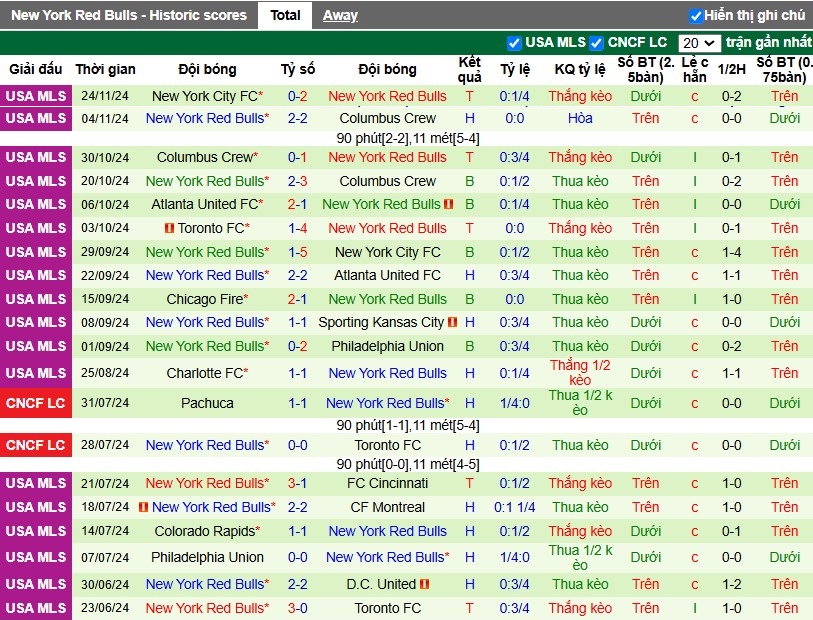The width and height of the screenshot is (813, 620).
Task: Click the 1-4 half-time score on 29/09/24 row
Action: (x=731, y=252)
